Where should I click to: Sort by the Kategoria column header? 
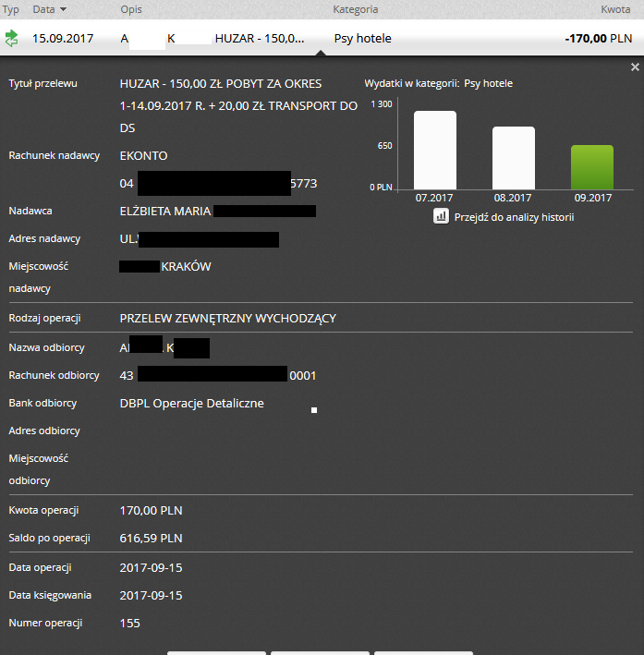click(x=355, y=9)
